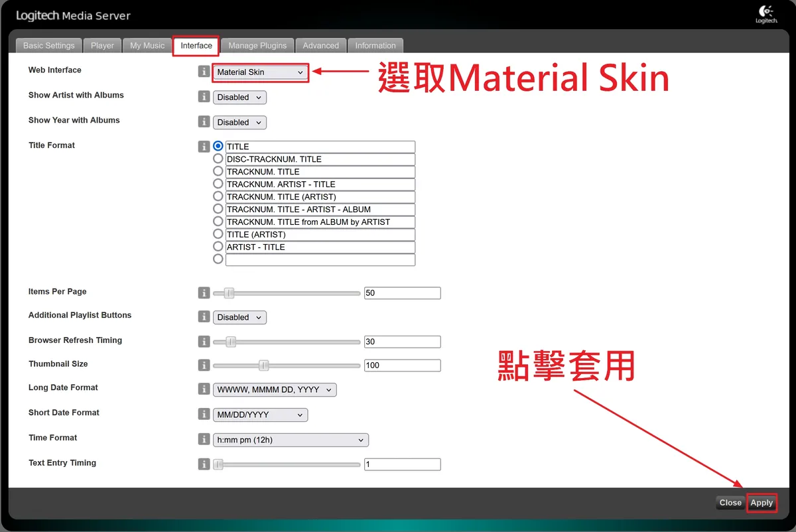Open Long Date Format dropdown
796x532 pixels.
point(275,390)
